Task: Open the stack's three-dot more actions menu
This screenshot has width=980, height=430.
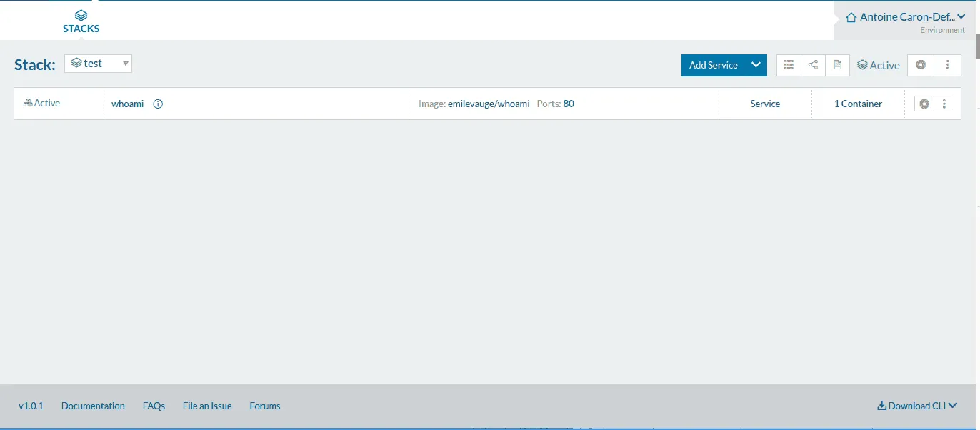Action: coord(947,65)
